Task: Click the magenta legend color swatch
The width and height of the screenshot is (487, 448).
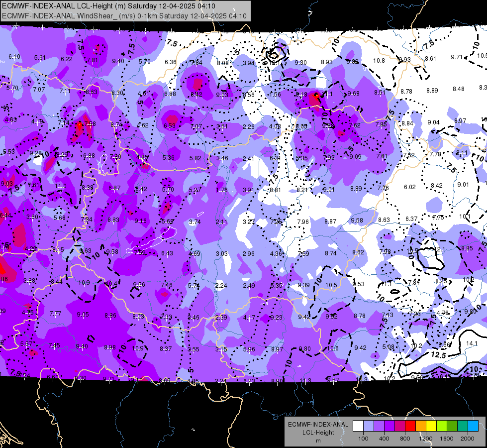Action: coord(400,426)
